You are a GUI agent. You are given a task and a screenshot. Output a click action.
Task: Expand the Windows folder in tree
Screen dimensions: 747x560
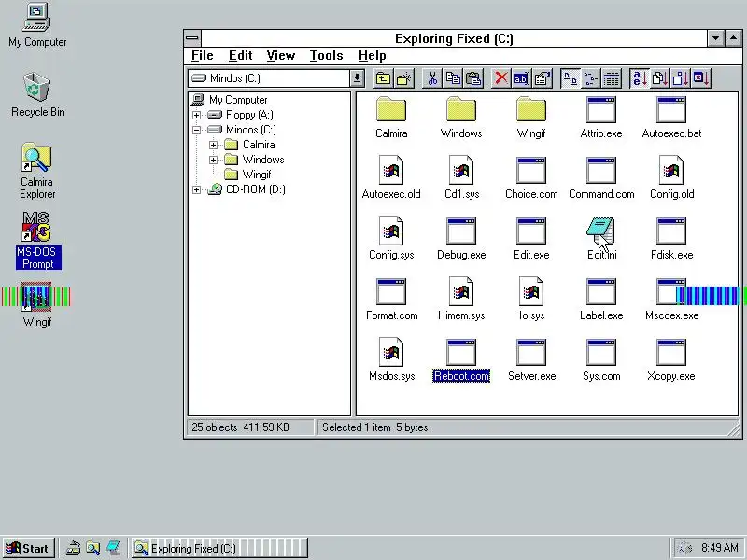click(x=213, y=160)
